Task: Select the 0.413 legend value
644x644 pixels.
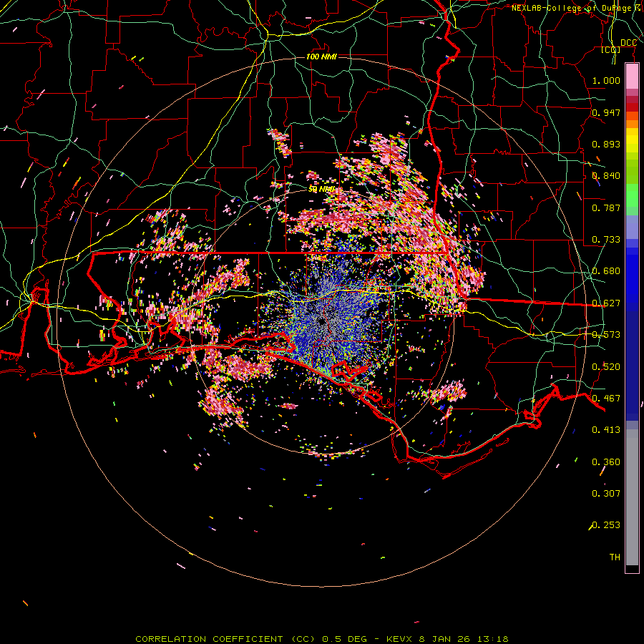Action: [606, 430]
